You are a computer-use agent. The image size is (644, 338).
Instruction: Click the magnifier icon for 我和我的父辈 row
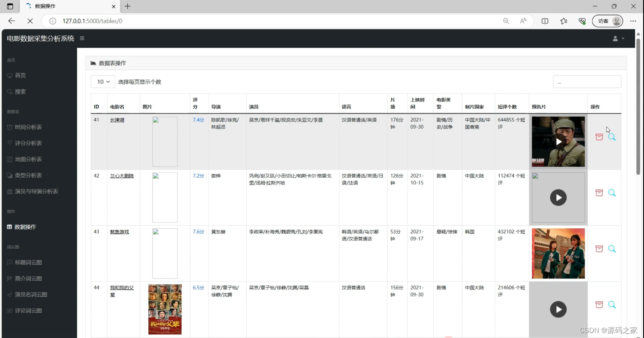[611, 305]
